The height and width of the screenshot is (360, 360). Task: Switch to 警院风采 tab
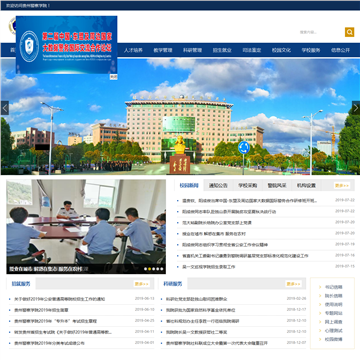[x=277, y=185]
